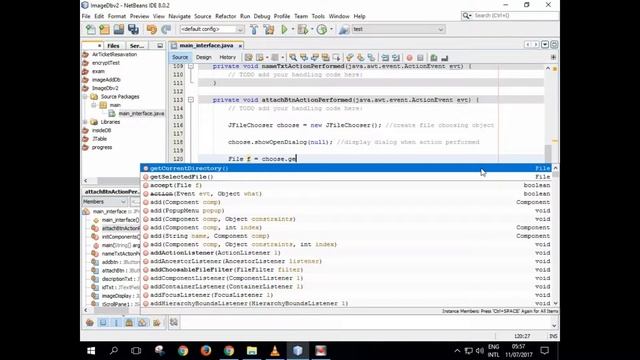Switch to the History view tab
The image size is (640, 360).
click(227, 58)
